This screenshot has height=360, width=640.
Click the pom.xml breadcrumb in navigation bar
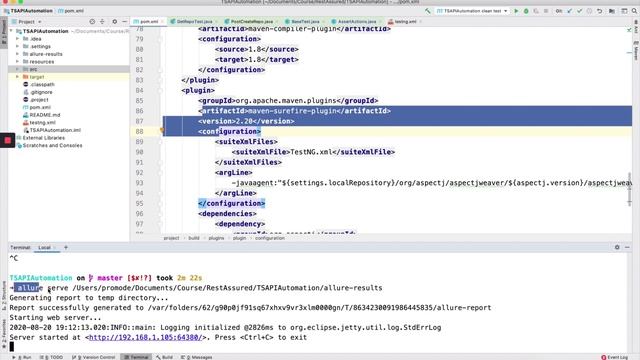tap(71, 11)
